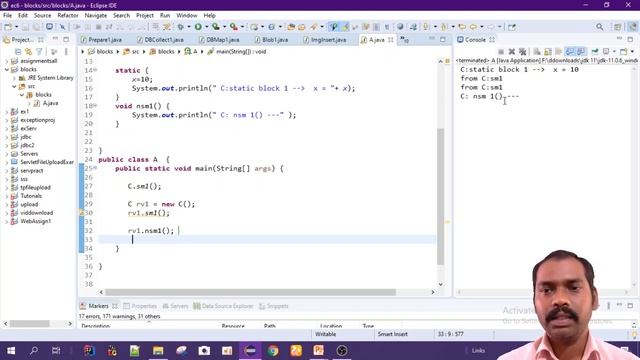Click the editor horizontal scrollbar
This screenshot has height=360, width=640.
tap(251, 292)
